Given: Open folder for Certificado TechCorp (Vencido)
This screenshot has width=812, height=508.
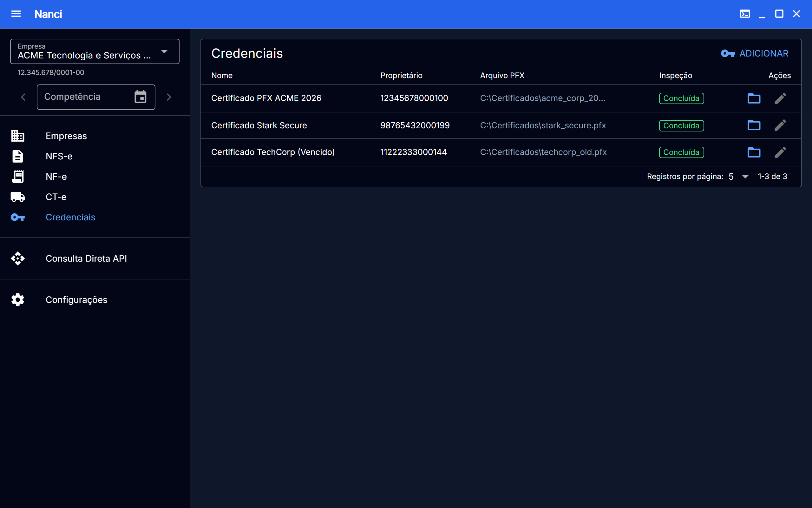Looking at the screenshot, I should click(754, 152).
